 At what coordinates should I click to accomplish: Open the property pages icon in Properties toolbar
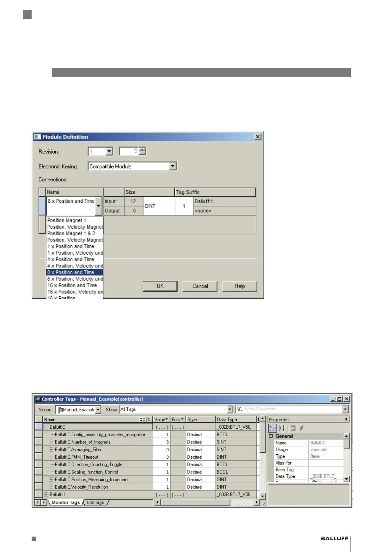[x=293, y=428]
